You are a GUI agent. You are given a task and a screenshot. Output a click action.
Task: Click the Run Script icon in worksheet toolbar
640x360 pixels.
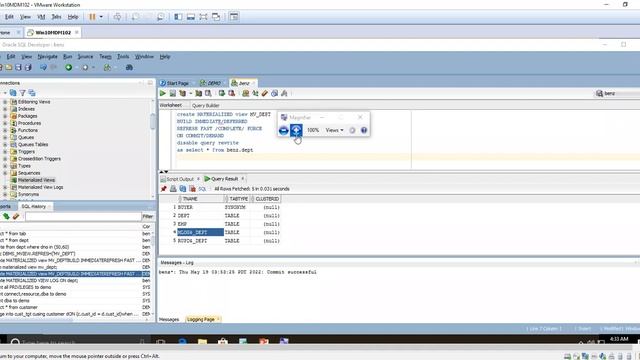(x=173, y=93)
